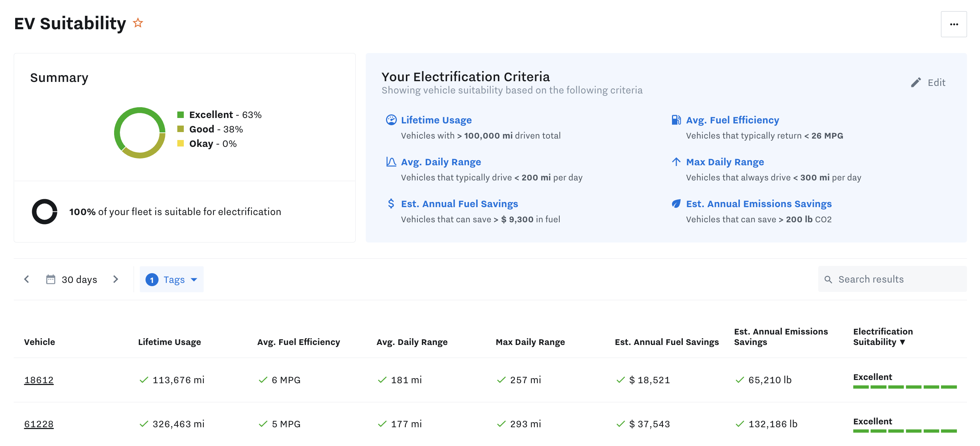Expand the Tags filter dropdown
Image resolution: width=980 pixels, height=446 pixels.
[x=172, y=279]
